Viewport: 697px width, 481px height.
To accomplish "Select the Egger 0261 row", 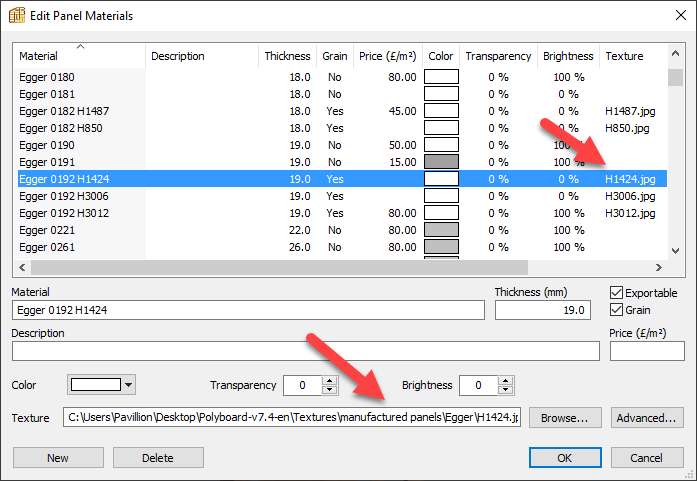I will click(342, 247).
